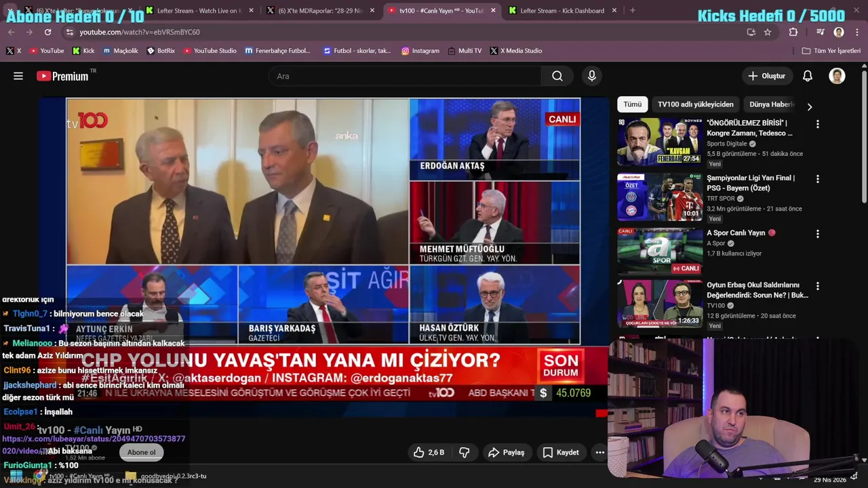The height and width of the screenshot is (488, 868).
Task: Click the Kaydet save button
Action: [561, 452]
